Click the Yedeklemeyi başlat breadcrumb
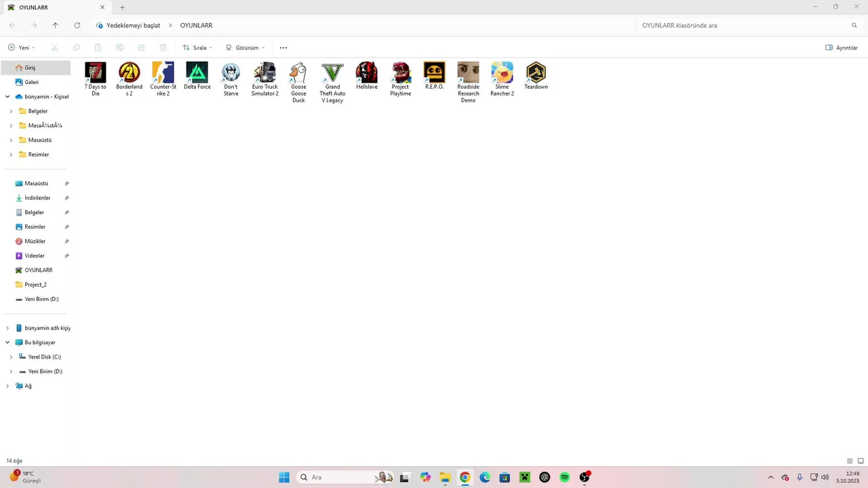The image size is (868, 488). [x=133, y=25]
